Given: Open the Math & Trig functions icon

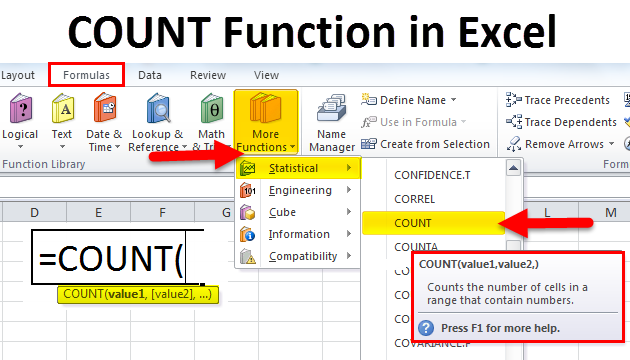Looking at the screenshot, I should click(x=212, y=108).
